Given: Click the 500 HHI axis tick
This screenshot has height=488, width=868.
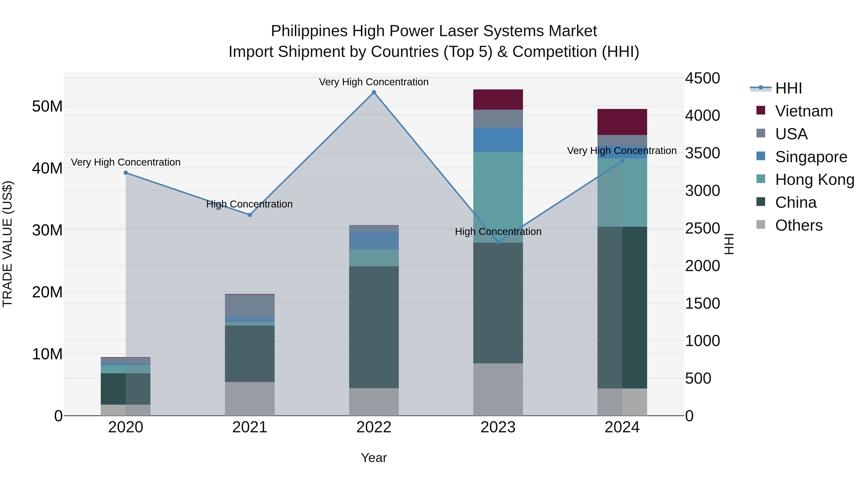Looking at the screenshot, I should [x=698, y=379].
